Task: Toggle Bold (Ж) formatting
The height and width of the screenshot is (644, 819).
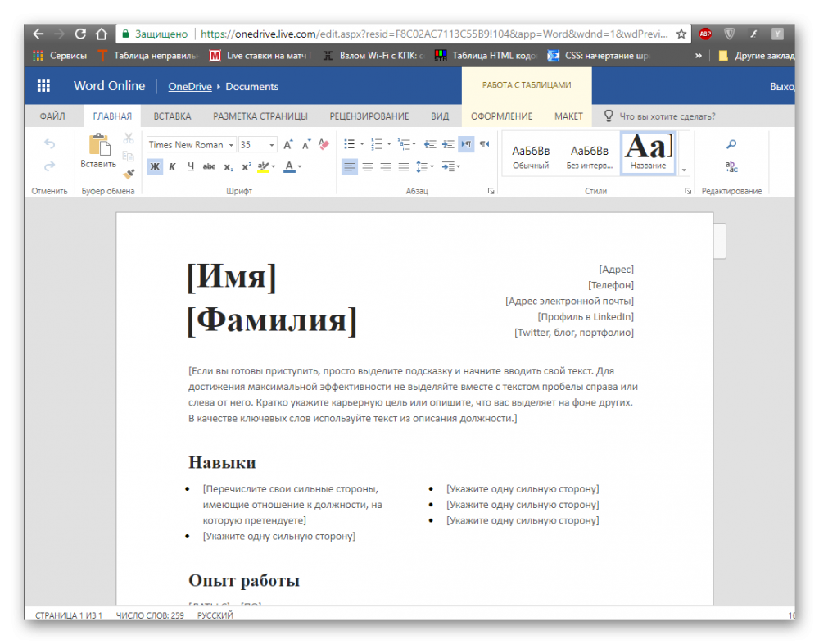Action: point(154,166)
